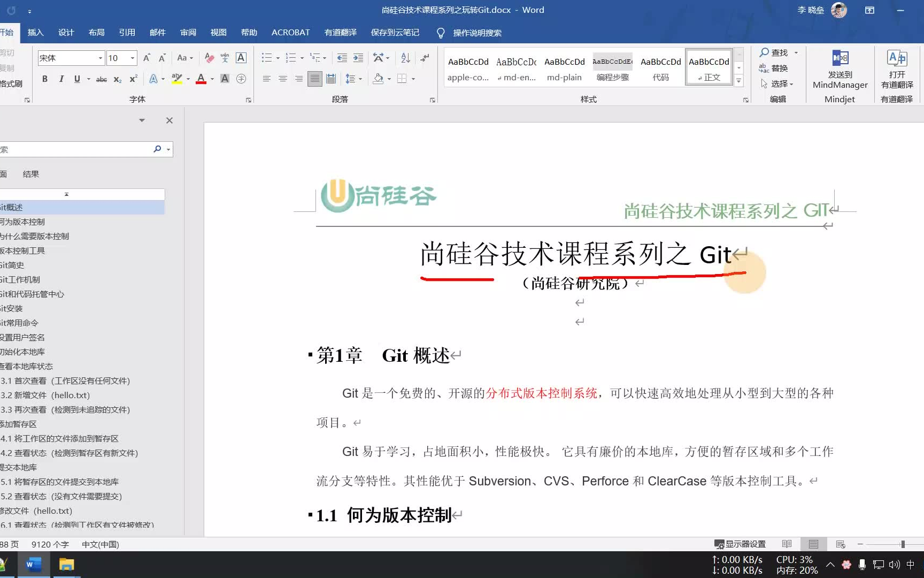Apply the md-plain style
The image size is (924, 578).
coord(564,69)
